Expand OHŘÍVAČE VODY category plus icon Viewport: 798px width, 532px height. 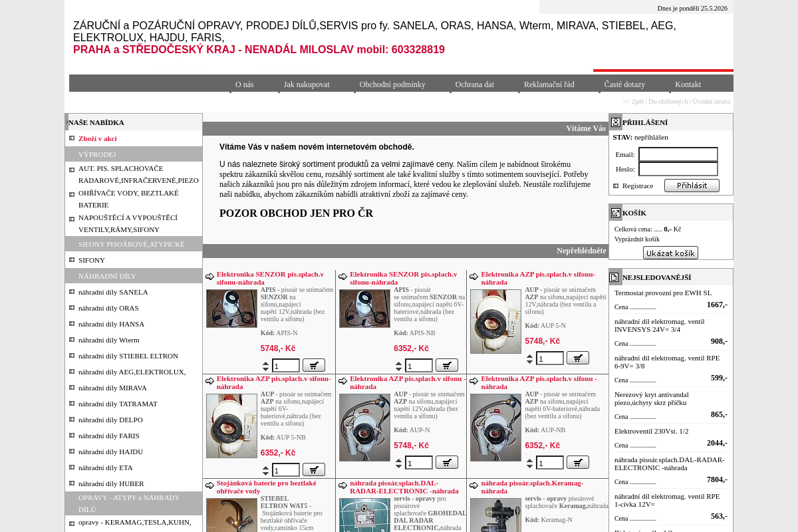(72, 194)
